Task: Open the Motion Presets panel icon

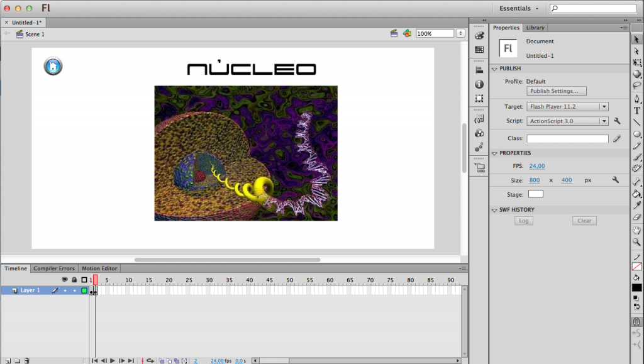Action: tap(479, 147)
